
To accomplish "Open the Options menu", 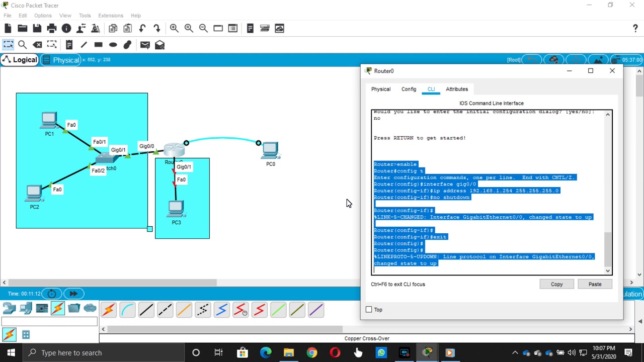I will click(x=43, y=16).
